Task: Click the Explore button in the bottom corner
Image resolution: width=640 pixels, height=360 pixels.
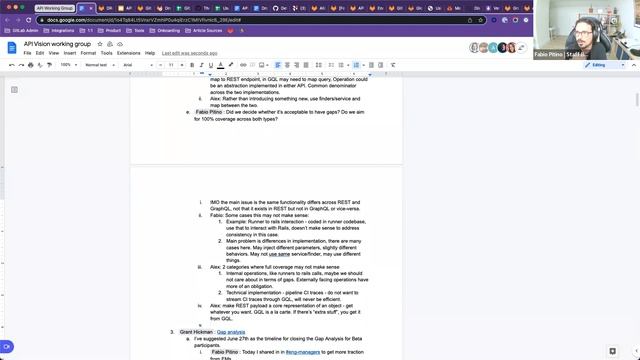Action: [x=612, y=351]
